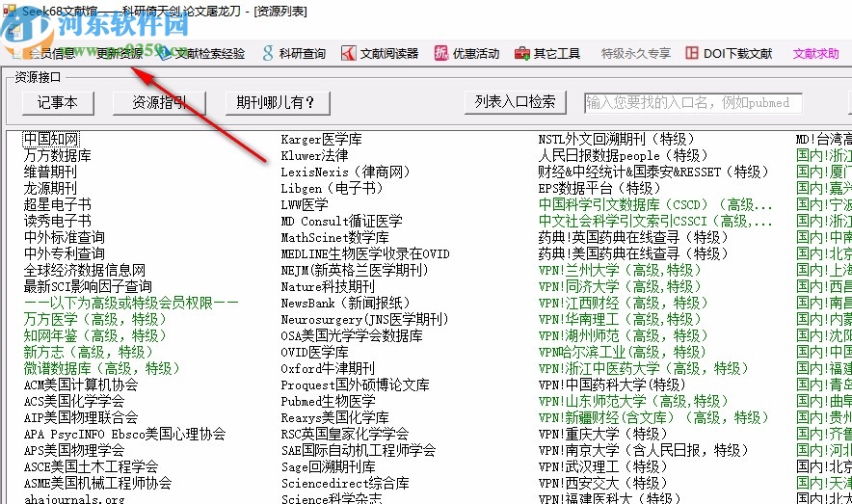Select Sciencedirect综合库 entry
The width and height of the screenshot is (852, 504).
[x=345, y=483]
